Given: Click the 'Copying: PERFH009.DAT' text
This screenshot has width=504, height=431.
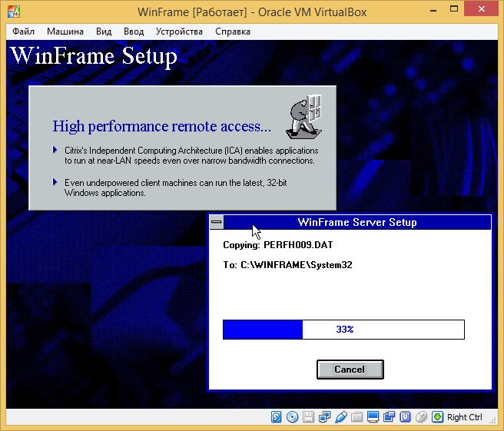Looking at the screenshot, I should (x=278, y=245).
